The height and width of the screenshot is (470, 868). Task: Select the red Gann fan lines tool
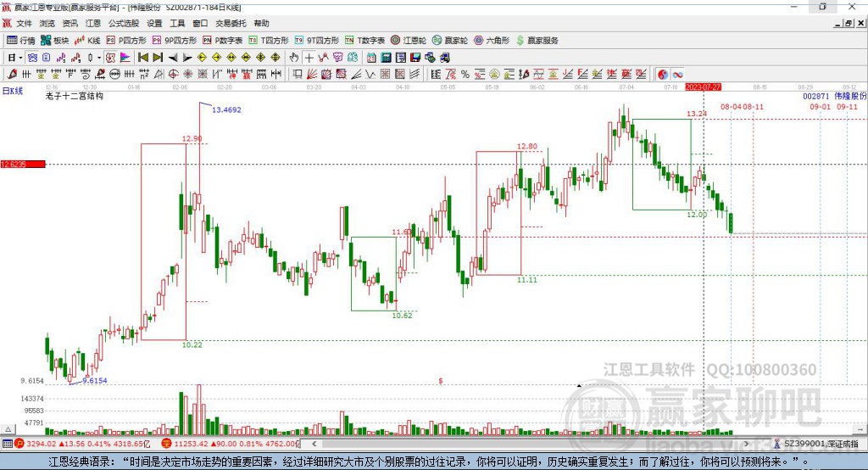tap(312, 75)
